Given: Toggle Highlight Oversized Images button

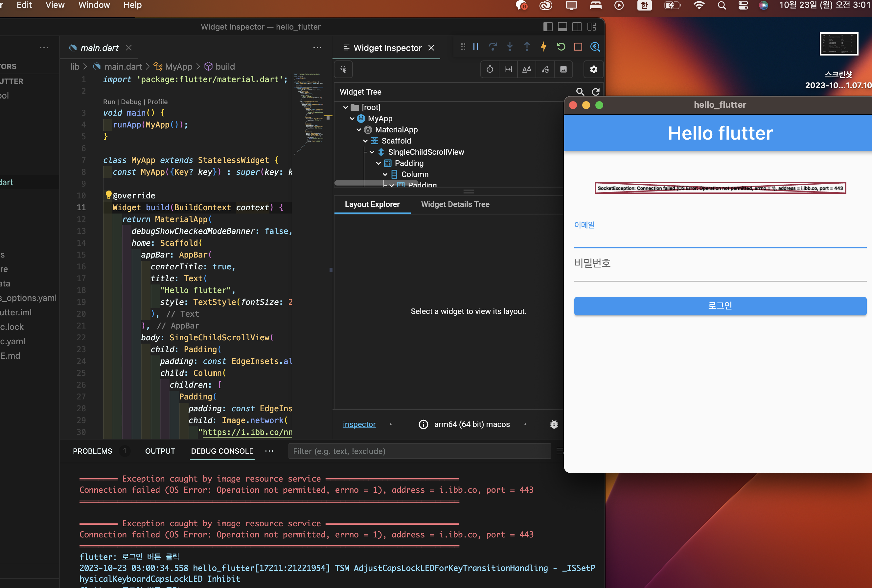Looking at the screenshot, I should coord(563,69).
